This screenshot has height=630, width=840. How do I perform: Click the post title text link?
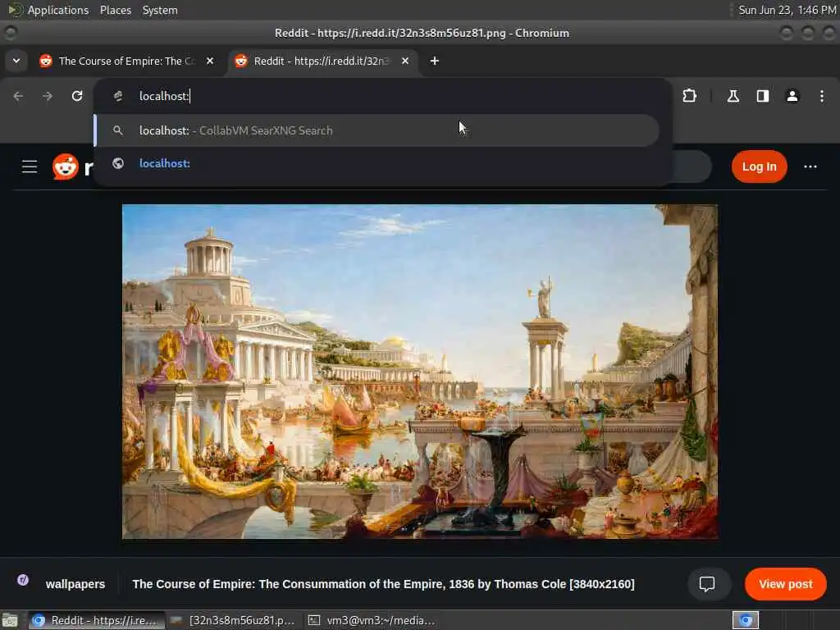coord(383,584)
